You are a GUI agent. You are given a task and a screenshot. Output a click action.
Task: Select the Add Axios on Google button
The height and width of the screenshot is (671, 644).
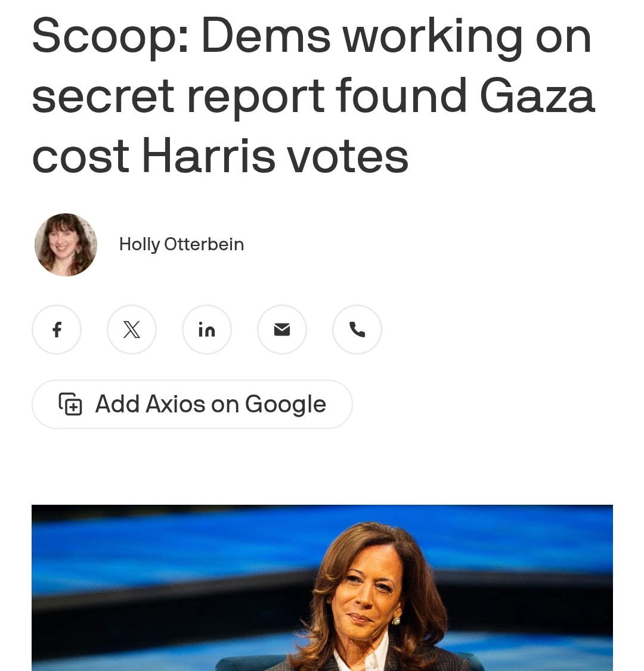point(192,404)
